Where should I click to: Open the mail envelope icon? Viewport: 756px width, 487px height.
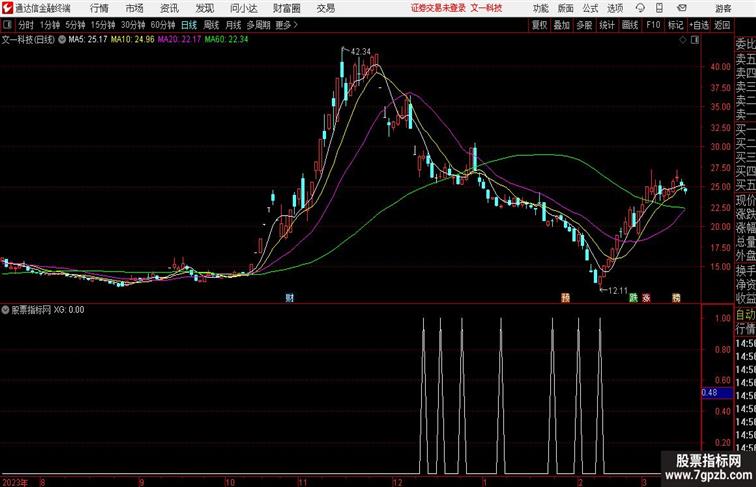coord(682,8)
